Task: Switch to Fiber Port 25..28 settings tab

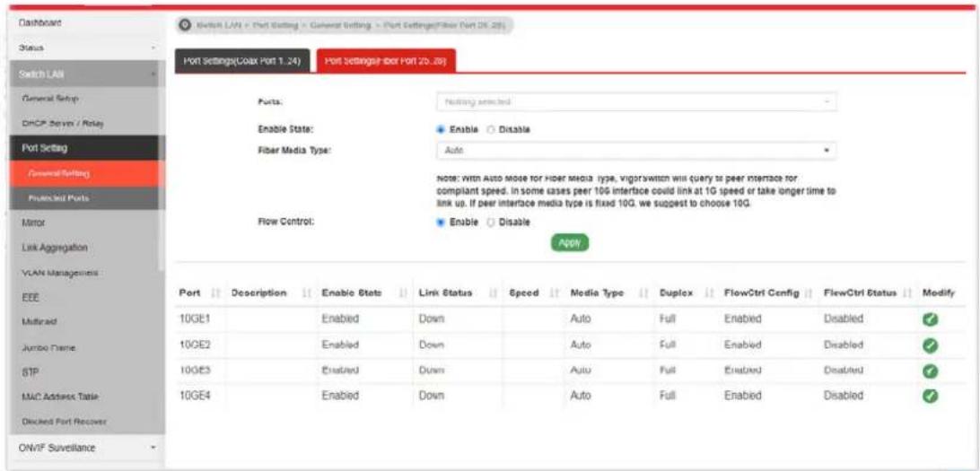Action: [386, 61]
